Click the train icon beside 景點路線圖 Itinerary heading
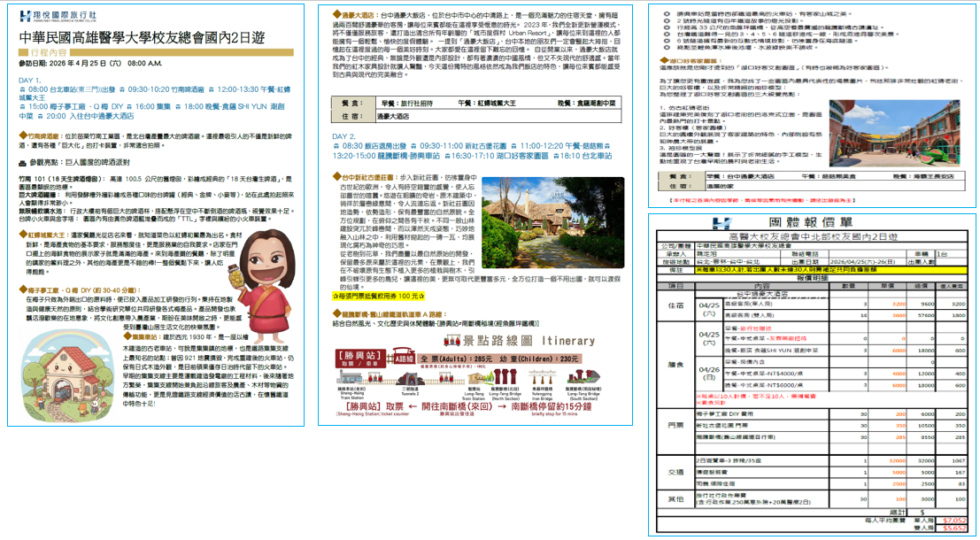980x540 pixels. point(451,341)
